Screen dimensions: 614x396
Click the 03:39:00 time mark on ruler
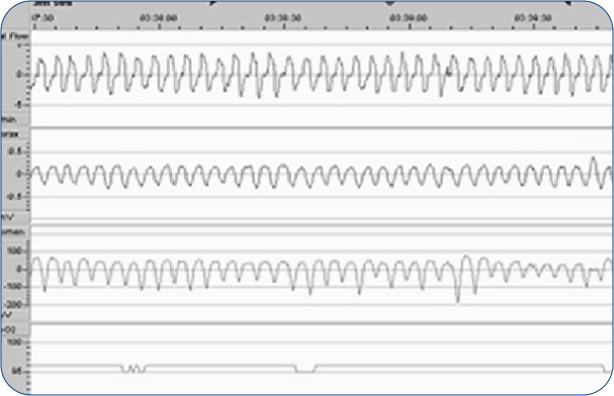408,18
